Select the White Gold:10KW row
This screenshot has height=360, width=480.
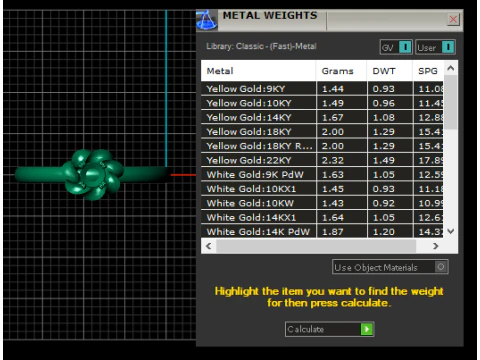322,203
